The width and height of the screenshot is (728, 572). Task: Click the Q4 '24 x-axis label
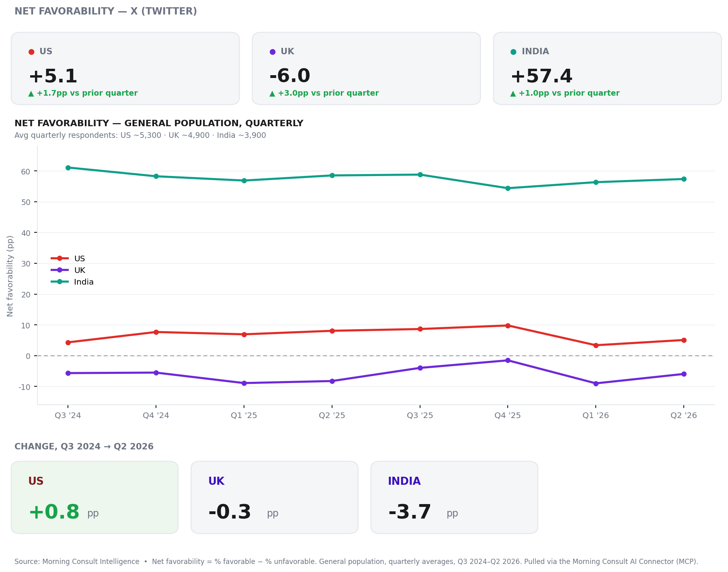click(x=156, y=416)
